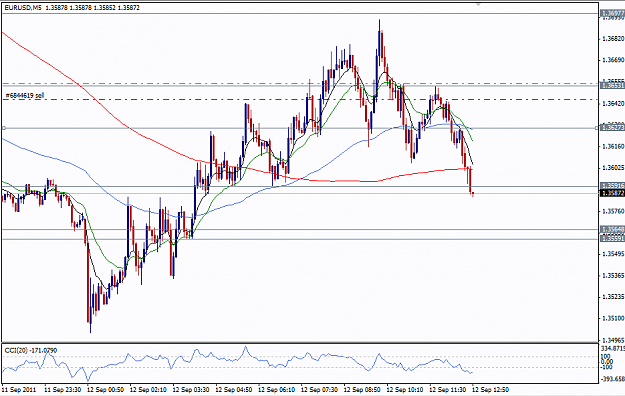
Task: Click the -393.658 CCI scale value
Action: click(612, 378)
